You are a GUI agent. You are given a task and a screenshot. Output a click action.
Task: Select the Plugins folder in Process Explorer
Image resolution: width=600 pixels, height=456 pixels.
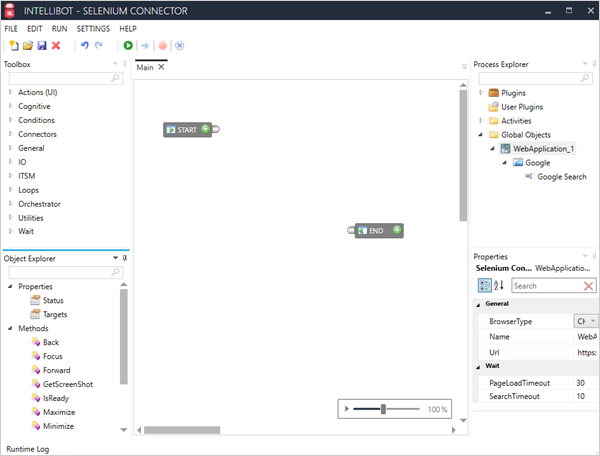513,93
